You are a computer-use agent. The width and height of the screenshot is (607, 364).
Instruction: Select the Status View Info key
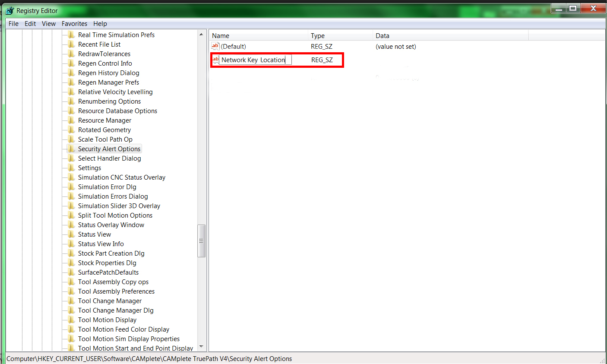(x=101, y=244)
